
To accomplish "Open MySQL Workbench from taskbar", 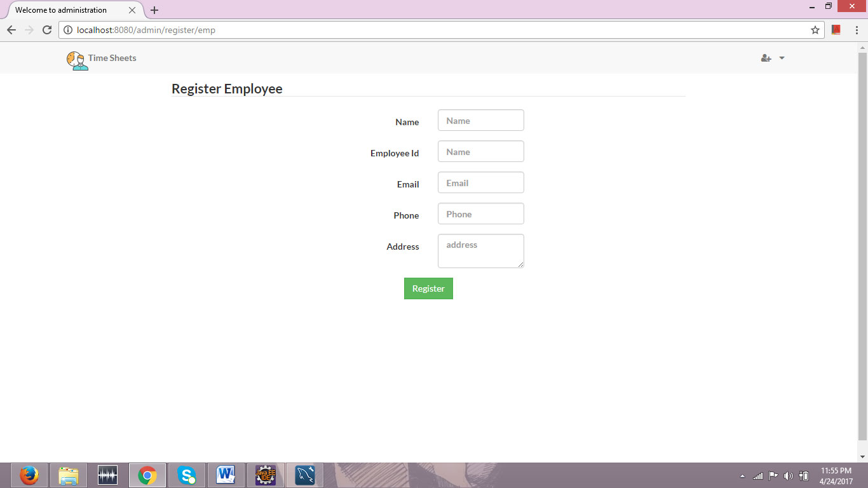I will point(305,475).
